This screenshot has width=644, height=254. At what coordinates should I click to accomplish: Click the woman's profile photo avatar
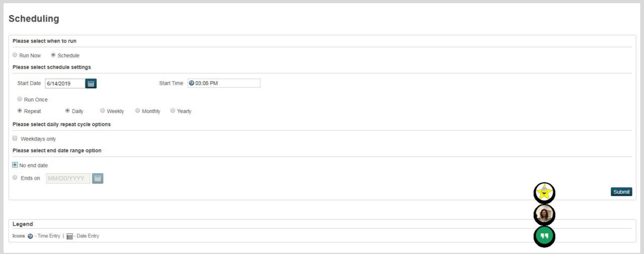pyautogui.click(x=544, y=214)
